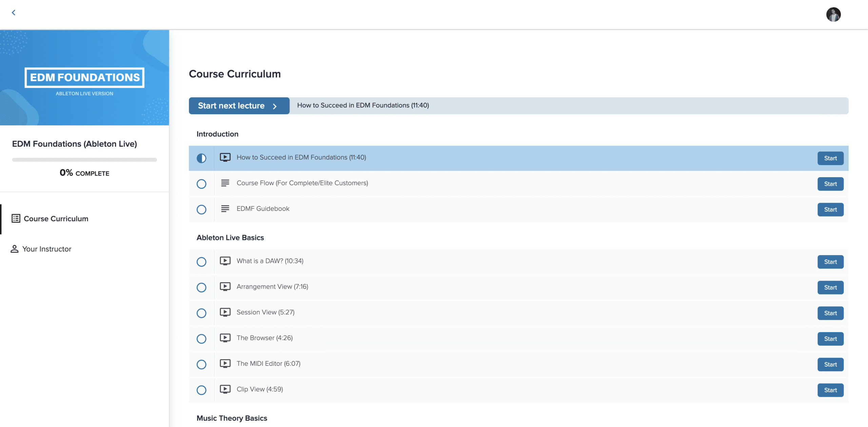Start The Browser lecture
This screenshot has height=427, width=868.
point(830,339)
